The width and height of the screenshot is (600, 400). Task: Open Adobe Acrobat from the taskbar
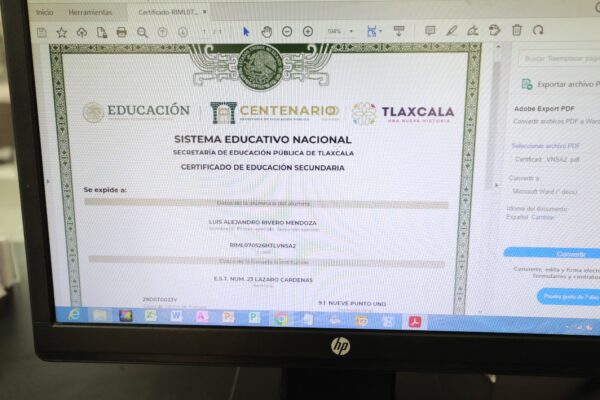414,321
